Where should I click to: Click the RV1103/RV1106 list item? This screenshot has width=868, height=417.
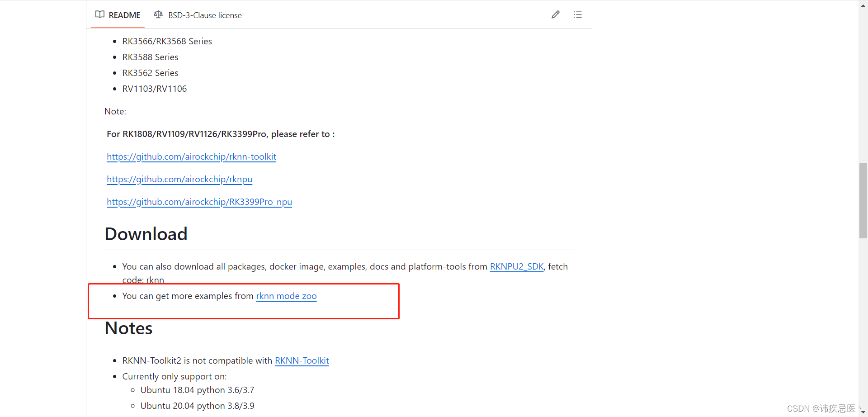[154, 89]
